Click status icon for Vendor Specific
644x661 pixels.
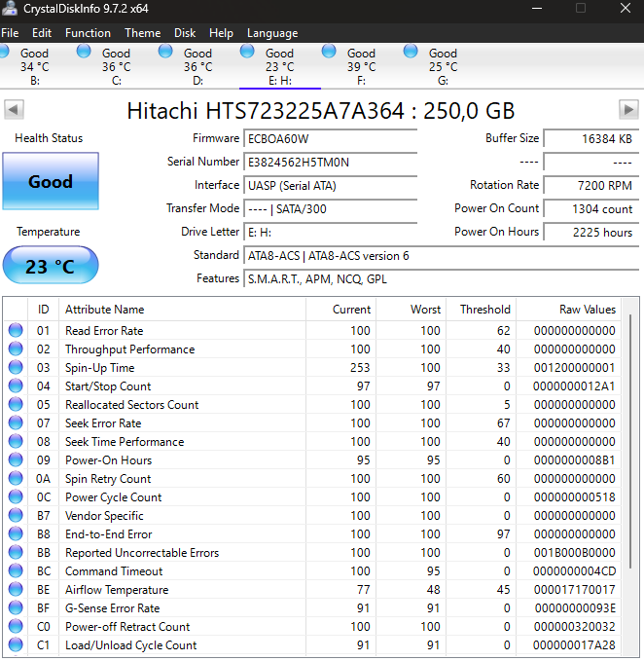[16, 515]
